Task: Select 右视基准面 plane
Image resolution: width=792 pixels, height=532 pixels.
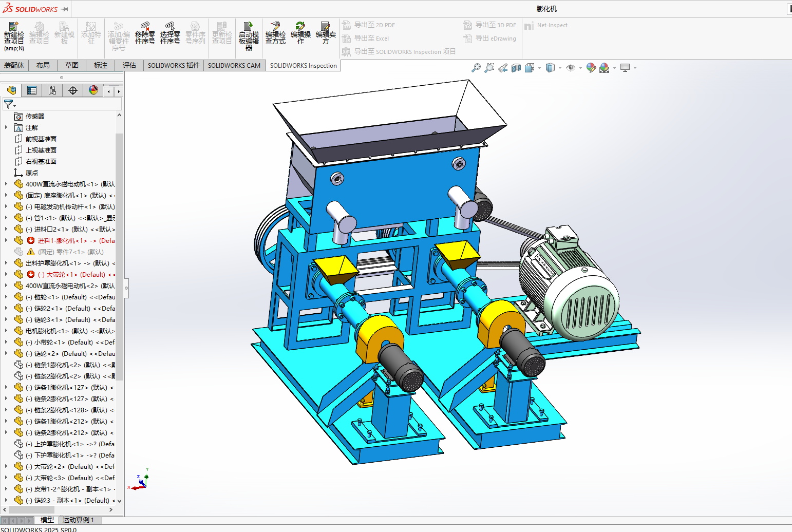Action: tap(41, 162)
